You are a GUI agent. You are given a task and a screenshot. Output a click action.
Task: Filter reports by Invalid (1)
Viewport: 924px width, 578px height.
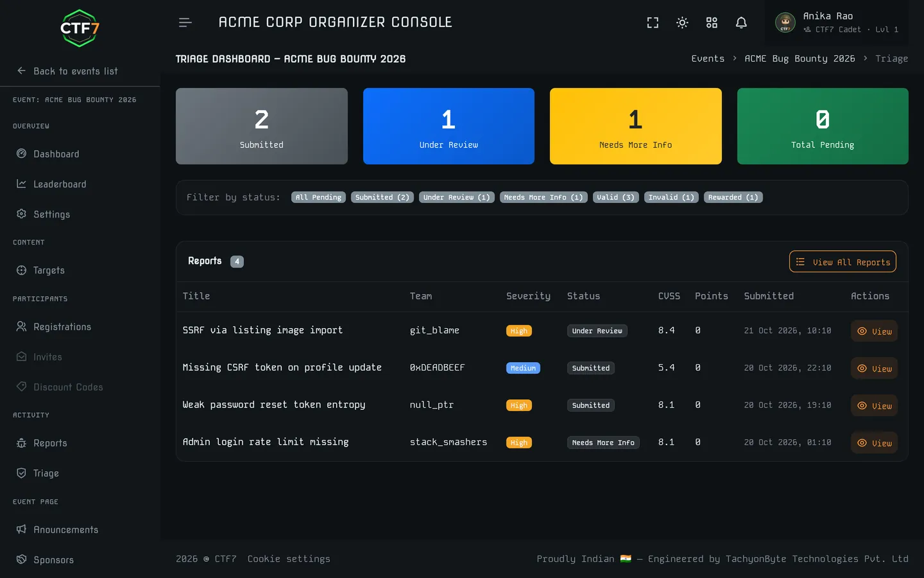click(671, 197)
